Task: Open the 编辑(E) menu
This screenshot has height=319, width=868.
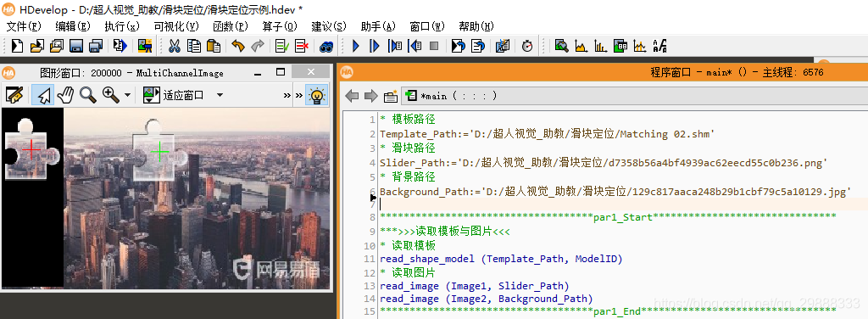Action: point(73,26)
